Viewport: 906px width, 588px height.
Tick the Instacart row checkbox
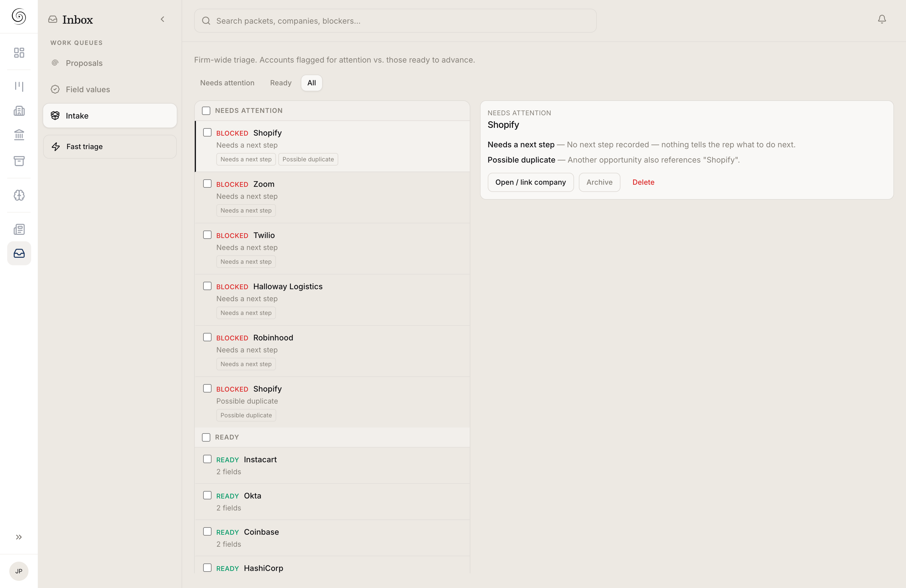[x=207, y=459]
